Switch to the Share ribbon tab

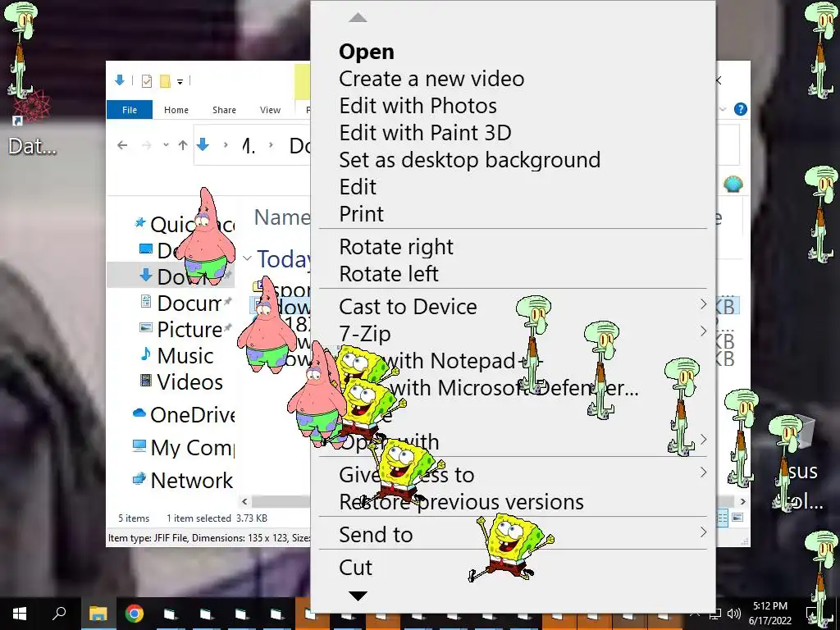coord(224,110)
